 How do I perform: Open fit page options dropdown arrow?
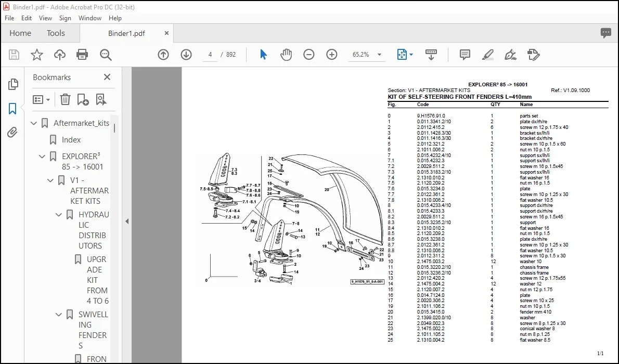pos(411,55)
